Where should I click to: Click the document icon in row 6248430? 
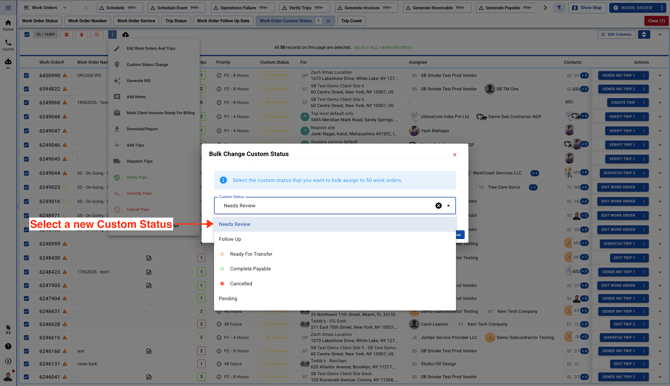[x=149, y=258]
